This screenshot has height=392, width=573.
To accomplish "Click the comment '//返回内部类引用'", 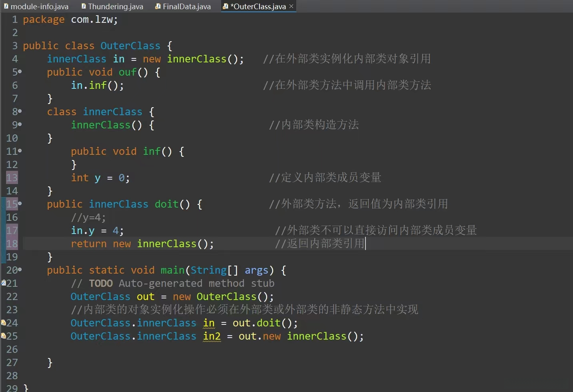I will (320, 244).
